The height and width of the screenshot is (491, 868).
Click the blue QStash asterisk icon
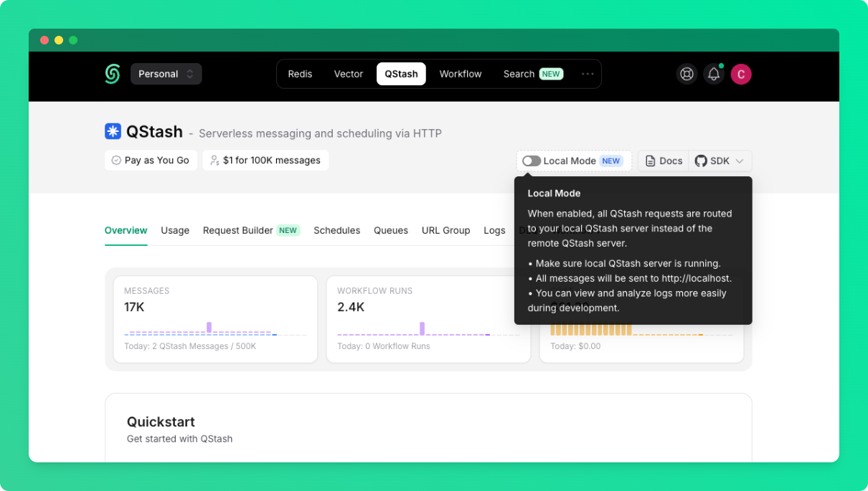tap(113, 131)
